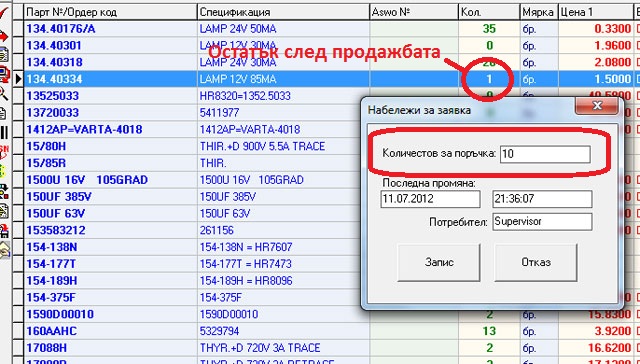
Task: Click part number 134.40334 in highlighted row
Action: coord(54,79)
